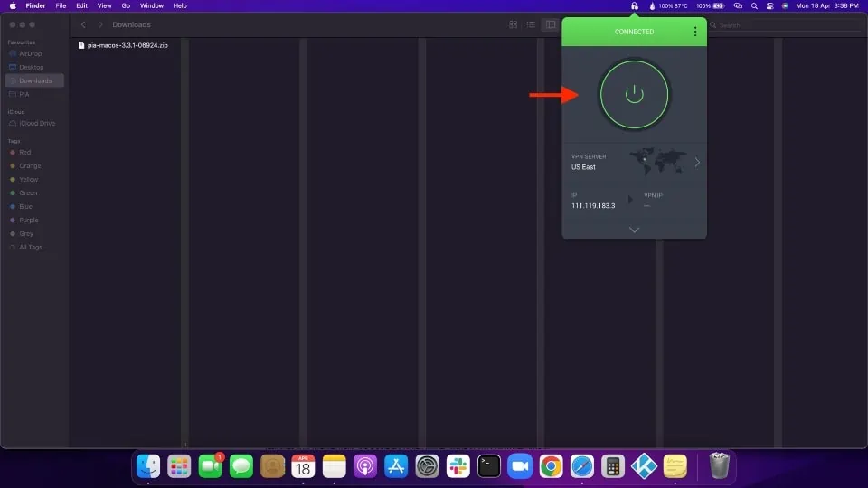Open Calculator from the Dock
868x488 pixels.
[613, 466]
